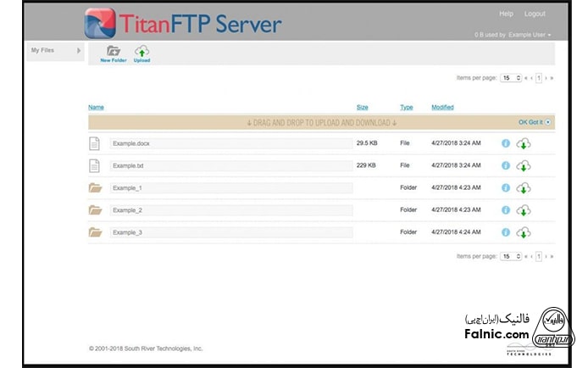Click Logout in the header
588x368 pixels.
(x=535, y=14)
